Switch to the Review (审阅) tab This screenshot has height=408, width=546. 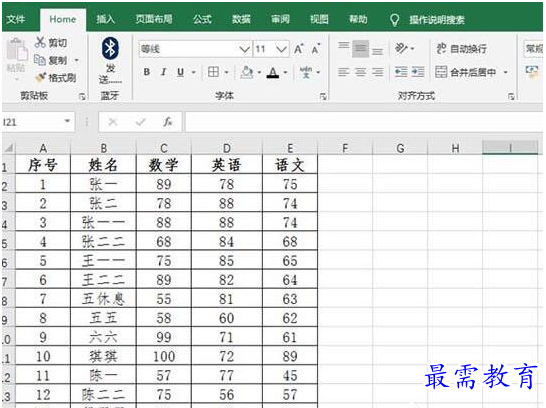click(x=280, y=19)
